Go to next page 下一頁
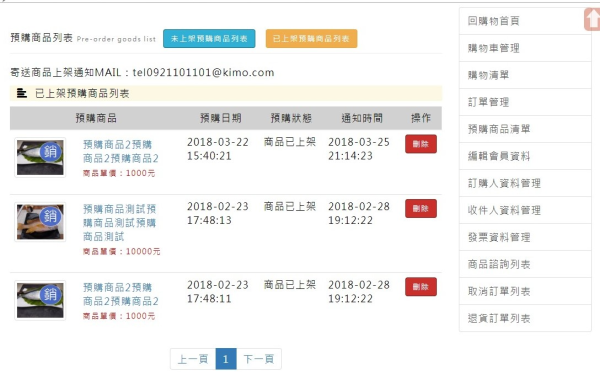Image resolution: width=600 pixels, height=385 pixels. pyautogui.click(x=259, y=359)
